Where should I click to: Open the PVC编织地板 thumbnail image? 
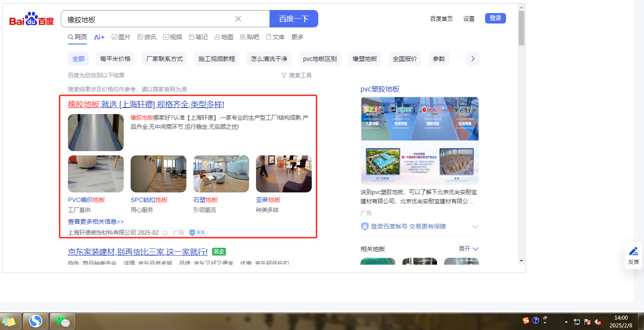tap(96, 174)
